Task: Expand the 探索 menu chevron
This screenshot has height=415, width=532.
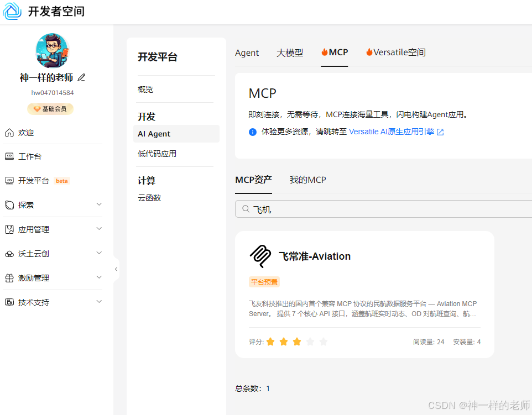Action: coord(99,204)
